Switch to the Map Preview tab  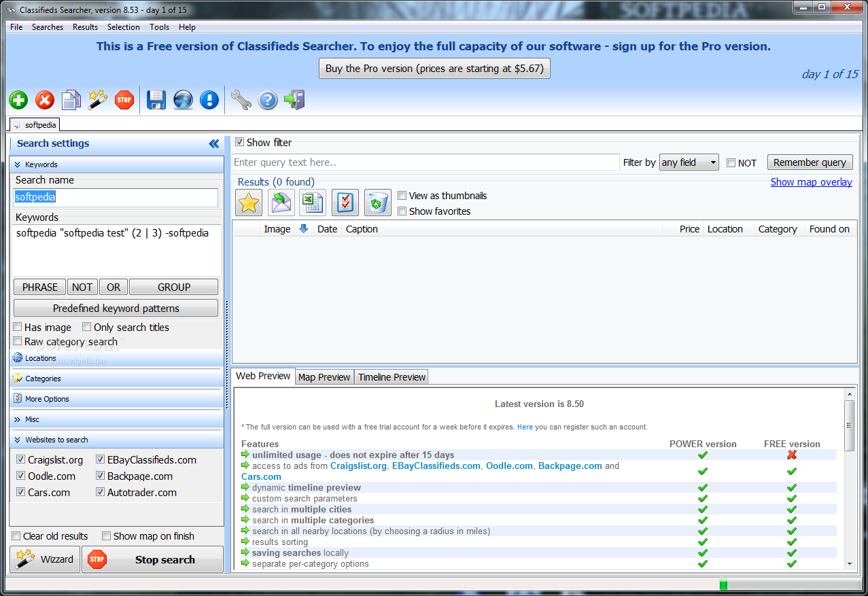point(324,377)
